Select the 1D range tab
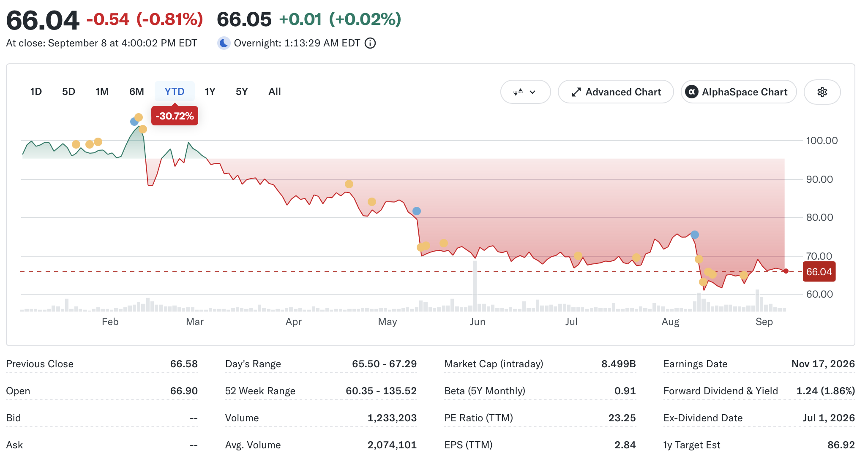This screenshot has width=868, height=461. pos(36,92)
